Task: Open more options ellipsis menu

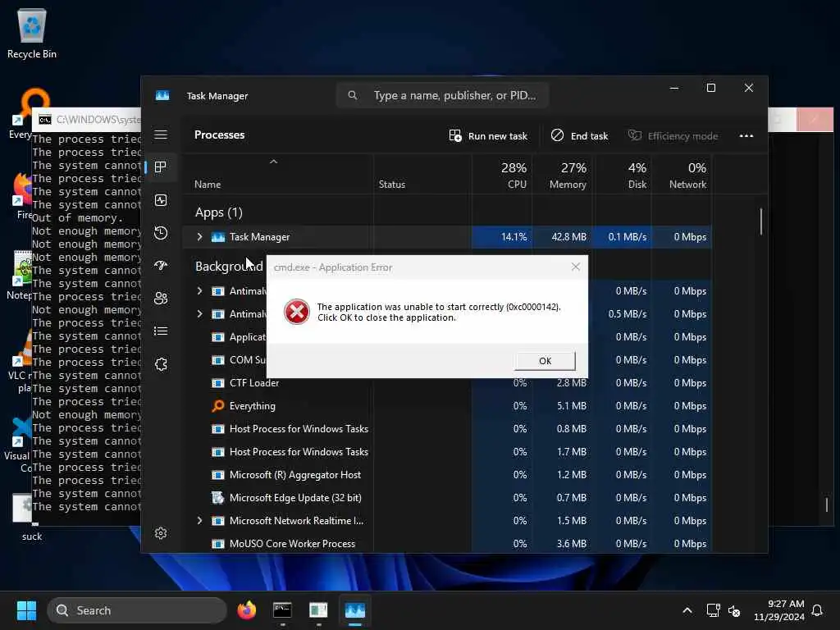Action: [746, 135]
